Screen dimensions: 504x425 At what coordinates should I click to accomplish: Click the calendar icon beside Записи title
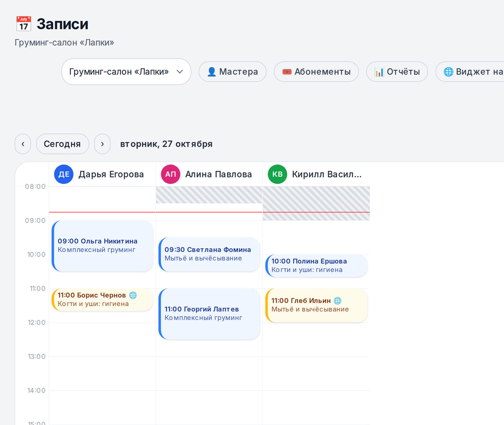(x=24, y=24)
